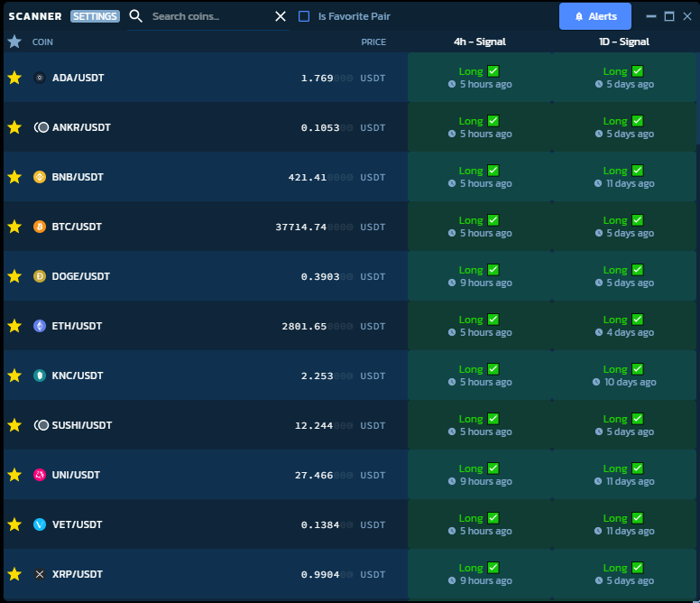The image size is (700, 603).
Task: Sort by the PRICE column header
Action: point(373,42)
